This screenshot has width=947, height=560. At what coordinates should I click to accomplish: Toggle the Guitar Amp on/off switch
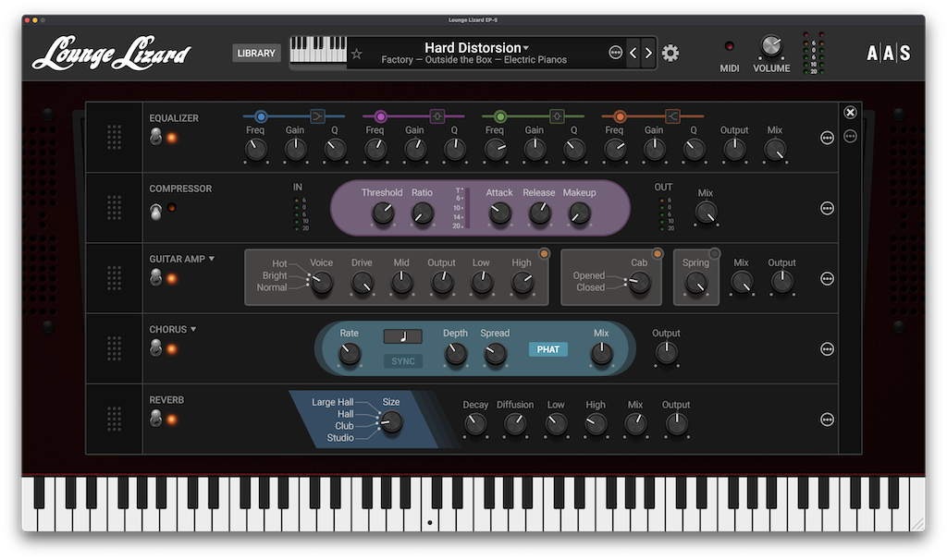[155, 277]
